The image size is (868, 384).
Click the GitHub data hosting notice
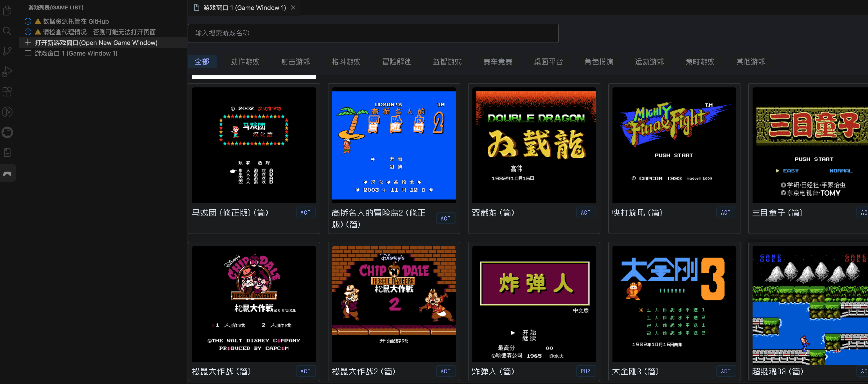76,21
